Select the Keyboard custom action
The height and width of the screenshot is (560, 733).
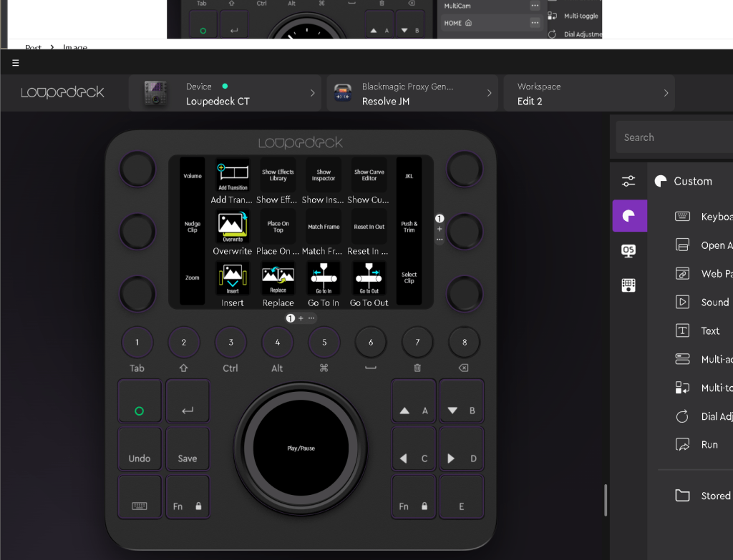(703, 216)
